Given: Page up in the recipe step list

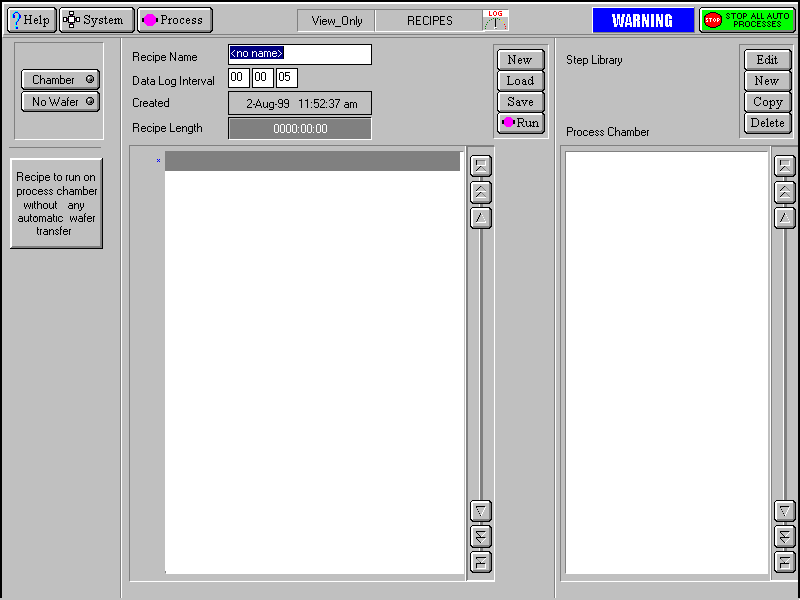Looking at the screenshot, I should click(x=481, y=192).
